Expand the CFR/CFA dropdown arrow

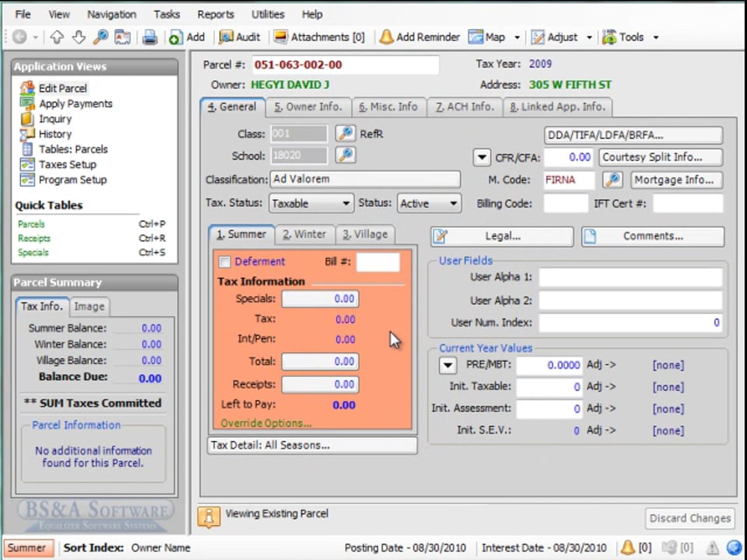(x=482, y=158)
